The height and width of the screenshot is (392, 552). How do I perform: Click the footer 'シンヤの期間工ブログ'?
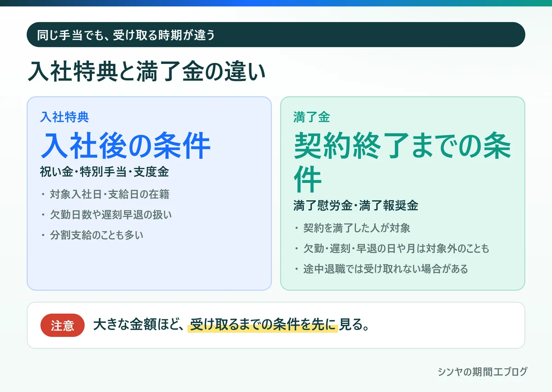click(x=483, y=372)
